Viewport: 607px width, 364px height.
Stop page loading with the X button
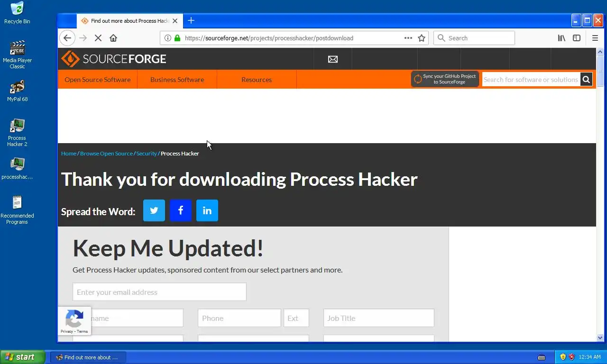point(98,38)
